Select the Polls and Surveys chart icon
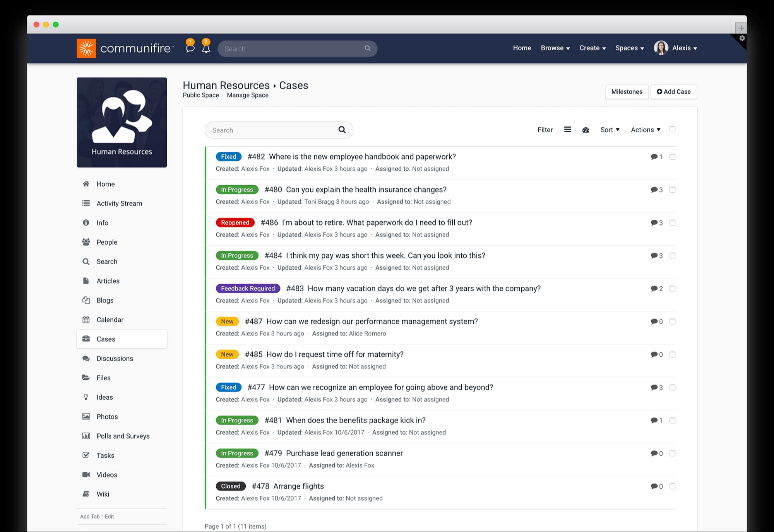 [x=86, y=436]
